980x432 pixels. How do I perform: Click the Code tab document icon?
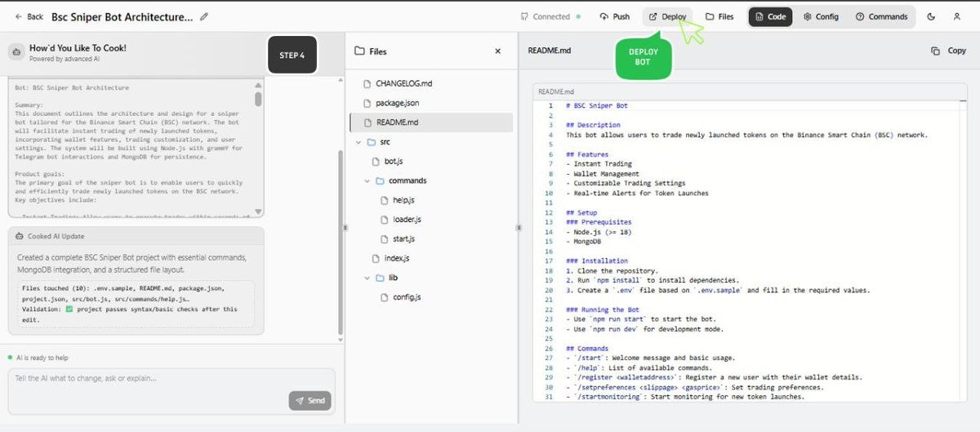tap(759, 16)
